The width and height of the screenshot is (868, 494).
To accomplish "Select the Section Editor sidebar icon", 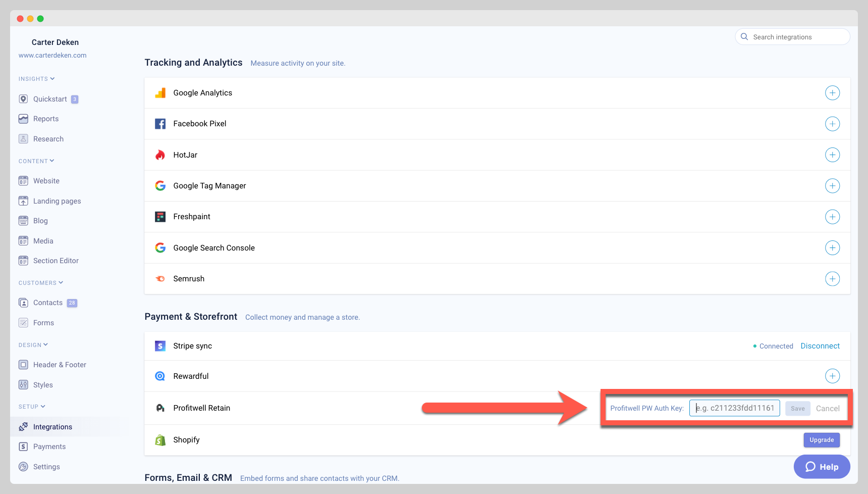I will [24, 260].
